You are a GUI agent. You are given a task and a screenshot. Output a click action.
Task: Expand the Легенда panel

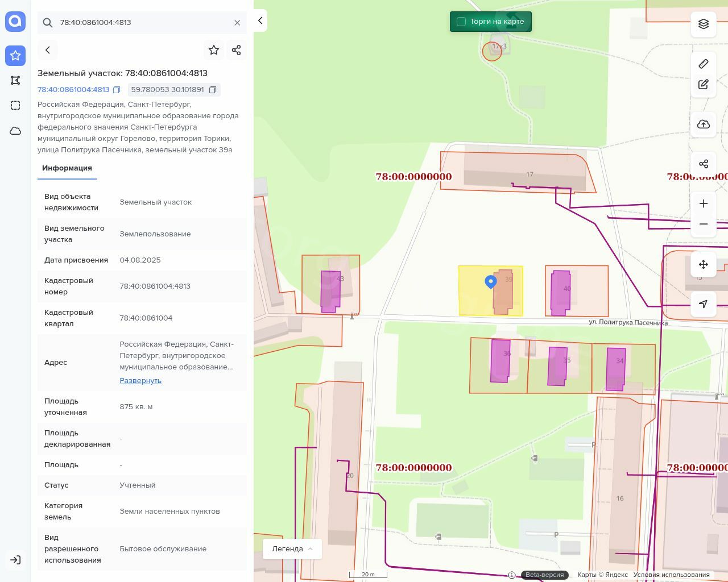pyautogui.click(x=292, y=549)
